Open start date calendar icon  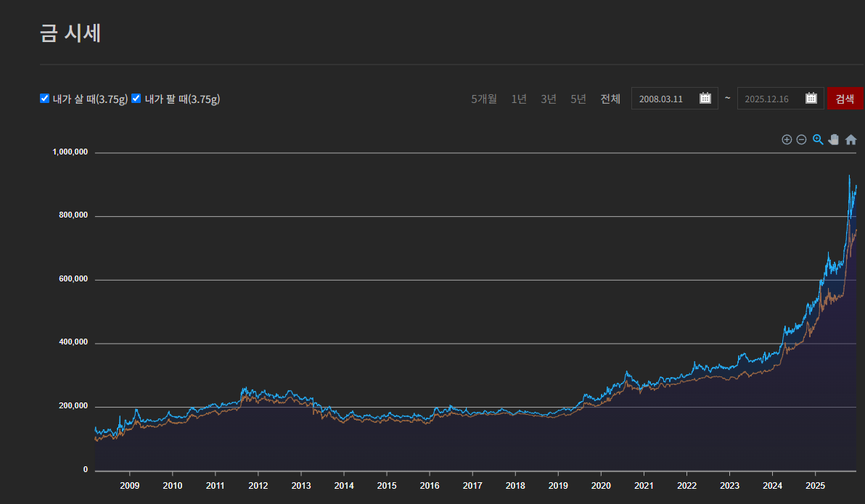click(x=705, y=98)
